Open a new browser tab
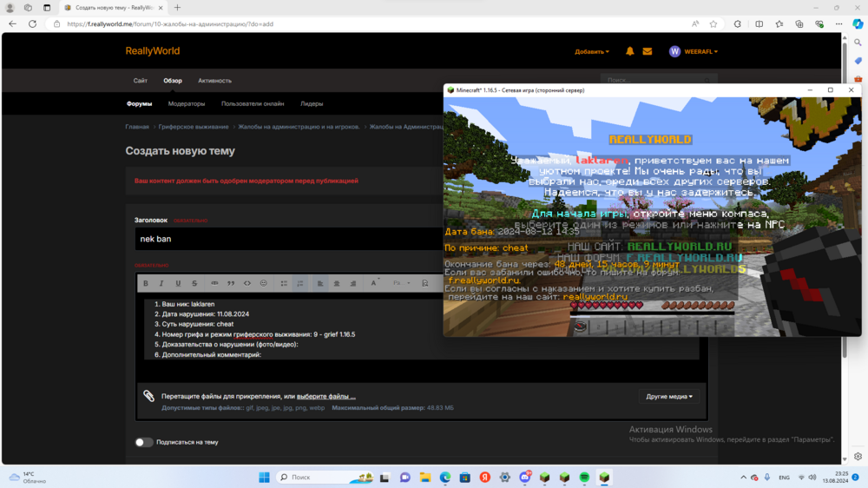868x488 pixels. [177, 8]
